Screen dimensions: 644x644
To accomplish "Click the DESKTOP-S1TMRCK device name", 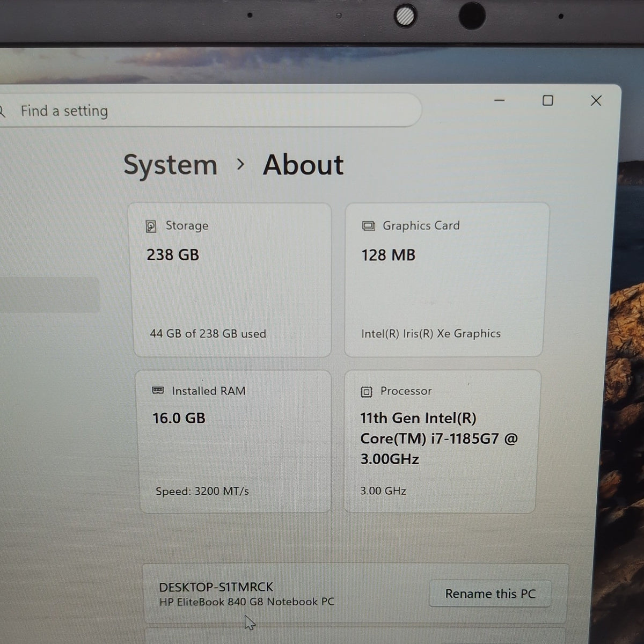I will [x=216, y=587].
